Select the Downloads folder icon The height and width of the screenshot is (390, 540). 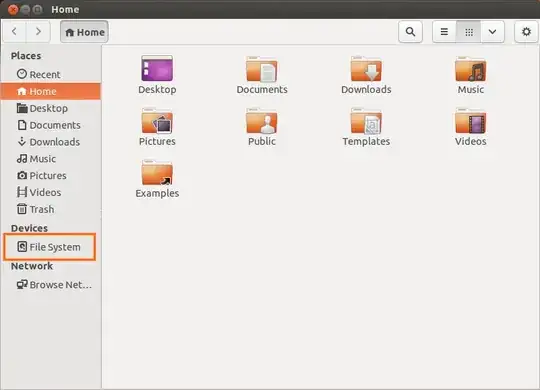(366, 75)
